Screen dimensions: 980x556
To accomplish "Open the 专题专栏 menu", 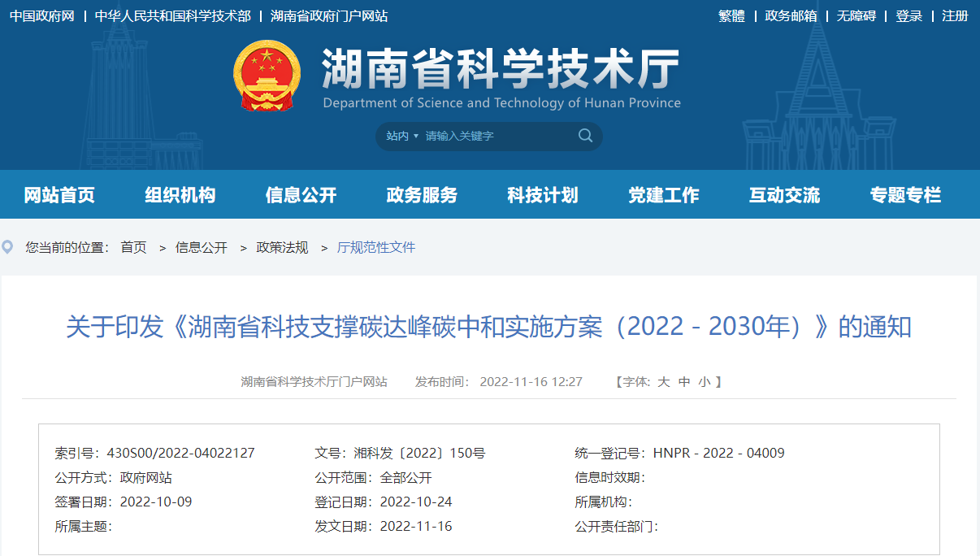I will (905, 195).
